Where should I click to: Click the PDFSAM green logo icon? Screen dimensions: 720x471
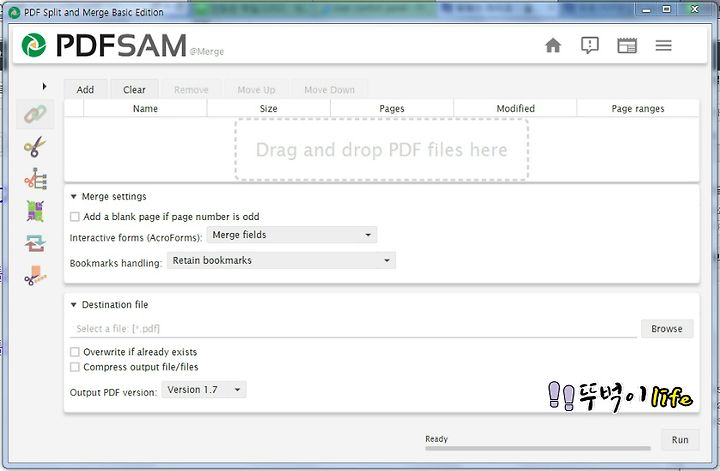pos(34,45)
